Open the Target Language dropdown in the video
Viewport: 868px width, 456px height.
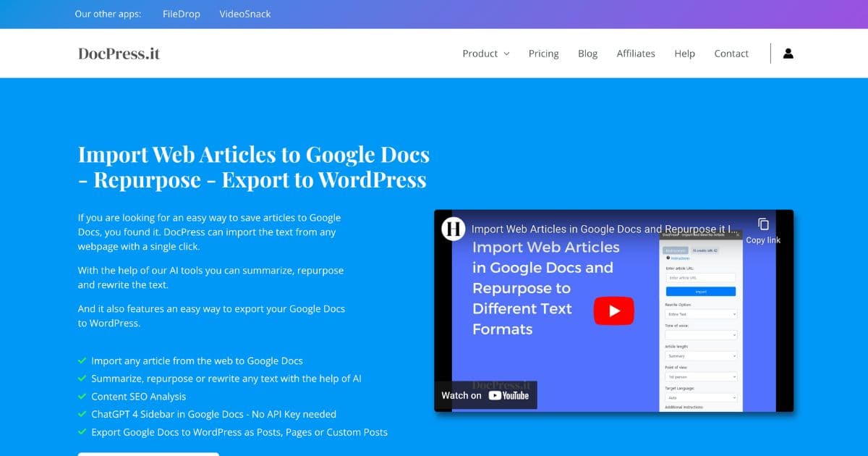click(701, 398)
